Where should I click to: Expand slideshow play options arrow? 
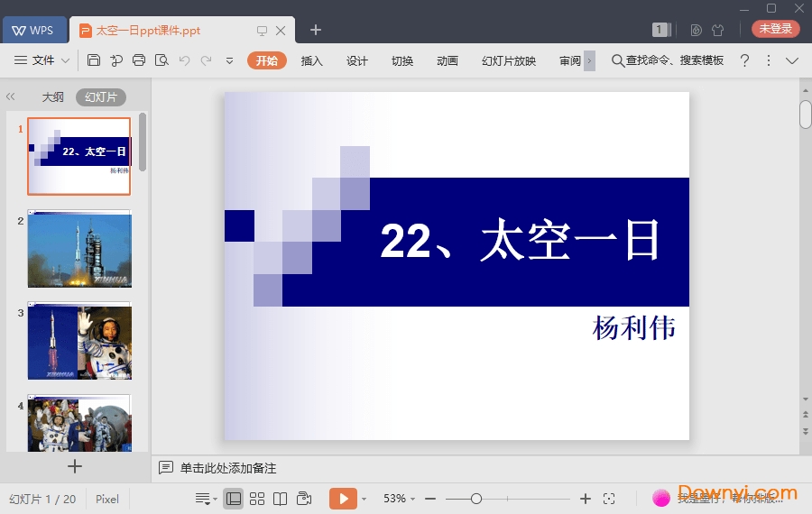pyautogui.click(x=364, y=500)
